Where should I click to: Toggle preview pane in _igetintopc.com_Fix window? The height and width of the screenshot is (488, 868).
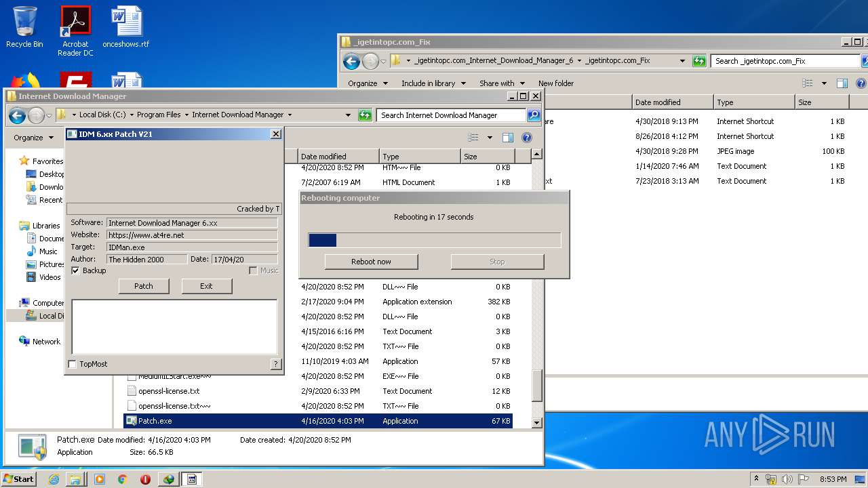(842, 83)
